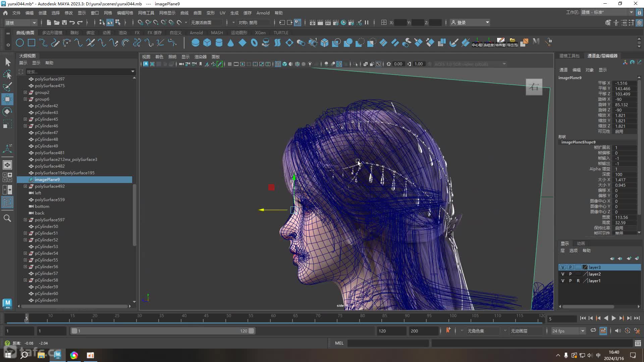Toggle the sound mute icon on timeline
This screenshot has height=362, width=644.
pos(618,331)
